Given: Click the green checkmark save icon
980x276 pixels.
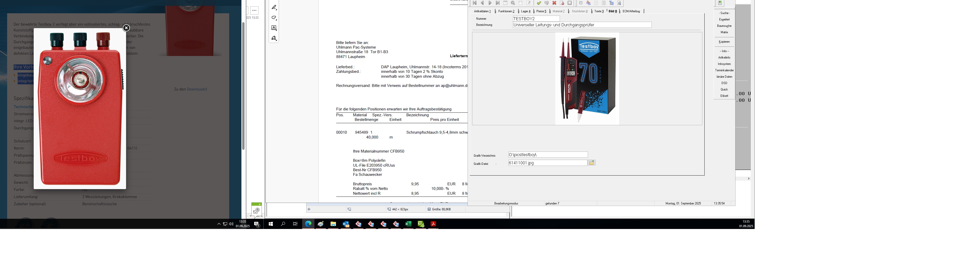Looking at the screenshot, I should coord(539,3).
